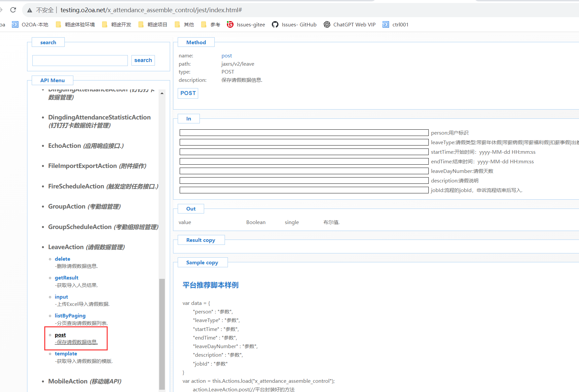579x392 pixels.
Task: Click the person 用户标识 input field
Action: pyautogui.click(x=304, y=133)
